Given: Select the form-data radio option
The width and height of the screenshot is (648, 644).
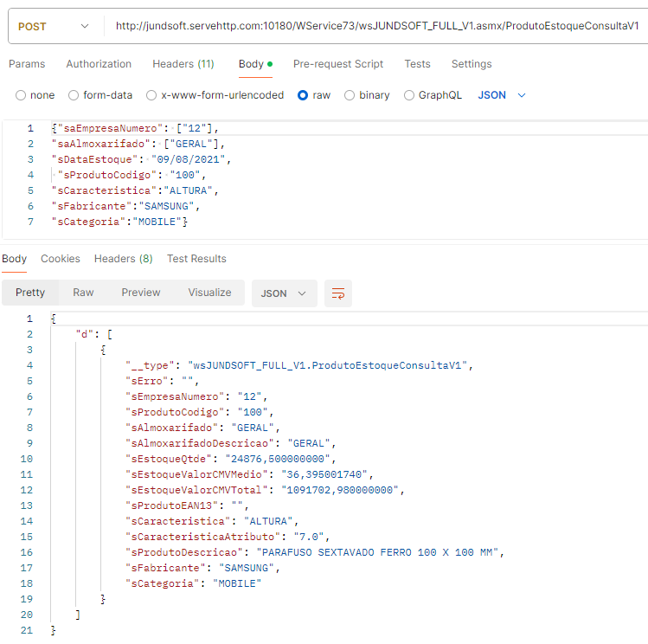Looking at the screenshot, I should [x=74, y=95].
